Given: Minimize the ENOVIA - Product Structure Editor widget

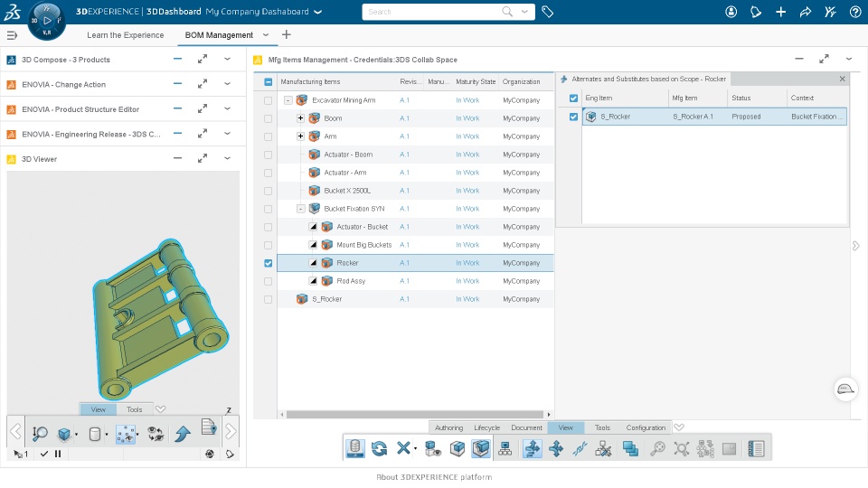Looking at the screenshot, I should pyautogui.click(x=177, y=108).
